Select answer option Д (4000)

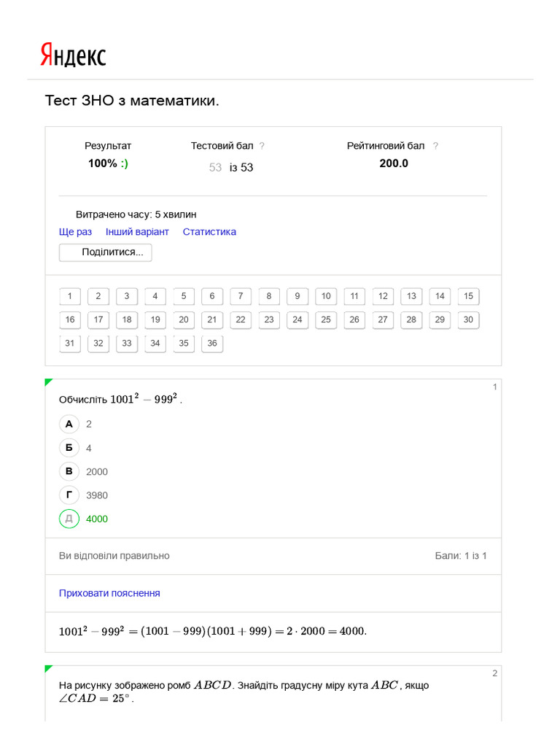click(x=69, y=519)
